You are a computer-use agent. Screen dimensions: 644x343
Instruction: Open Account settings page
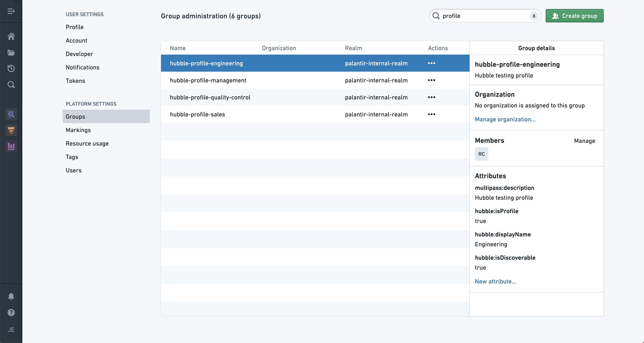(x=76, y=41)
